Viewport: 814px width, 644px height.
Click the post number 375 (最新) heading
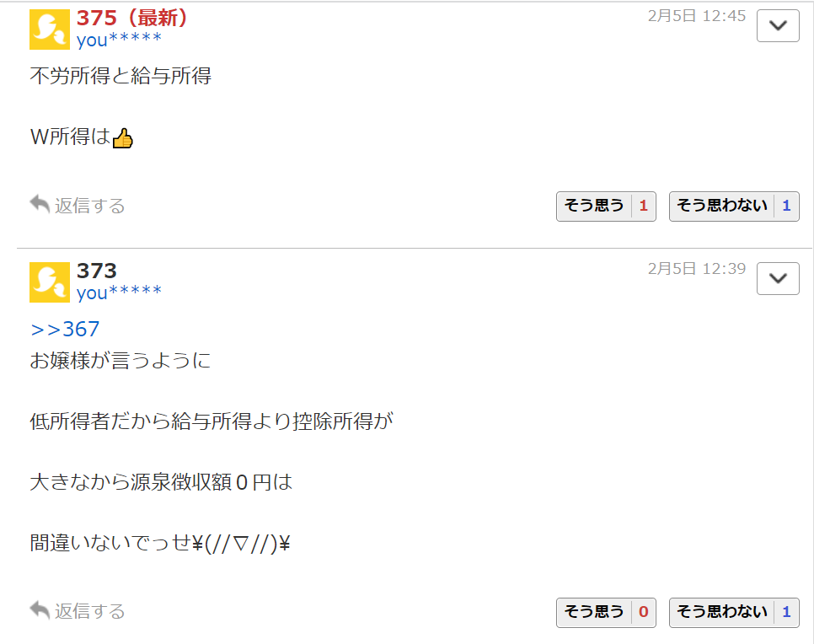[131, 19]
